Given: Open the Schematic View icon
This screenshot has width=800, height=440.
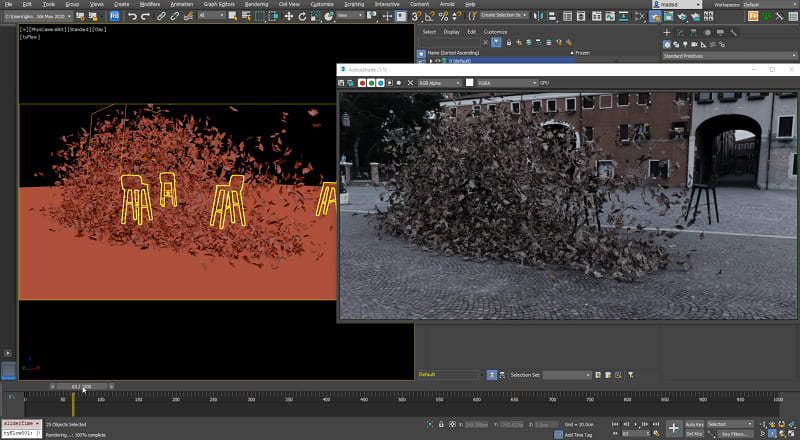Looking at the screenshot, I should (623, 16).
